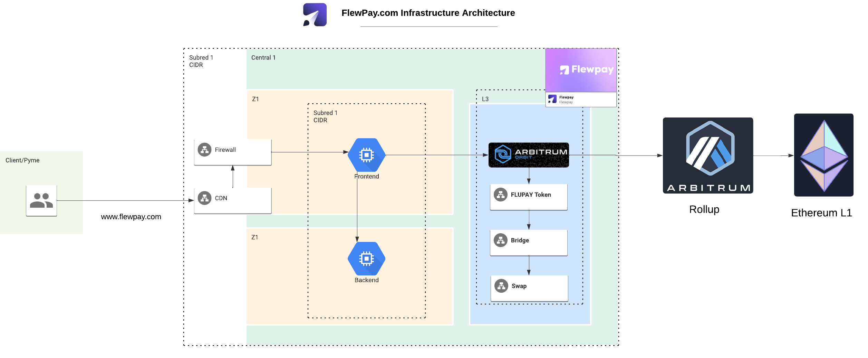Click the "Central 1" region label
Screen dimensions: 868x358
(x=263, y=58)
